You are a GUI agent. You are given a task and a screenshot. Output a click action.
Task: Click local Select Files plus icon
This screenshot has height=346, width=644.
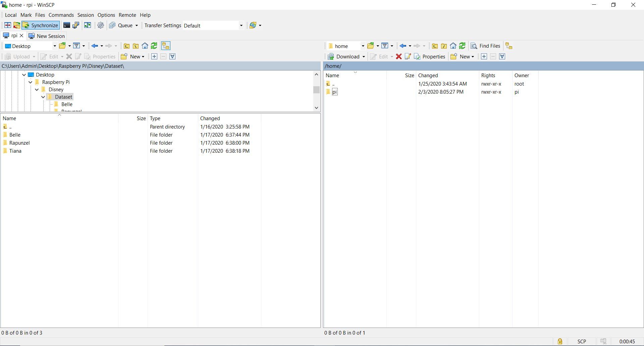click(x=154, y=56)
